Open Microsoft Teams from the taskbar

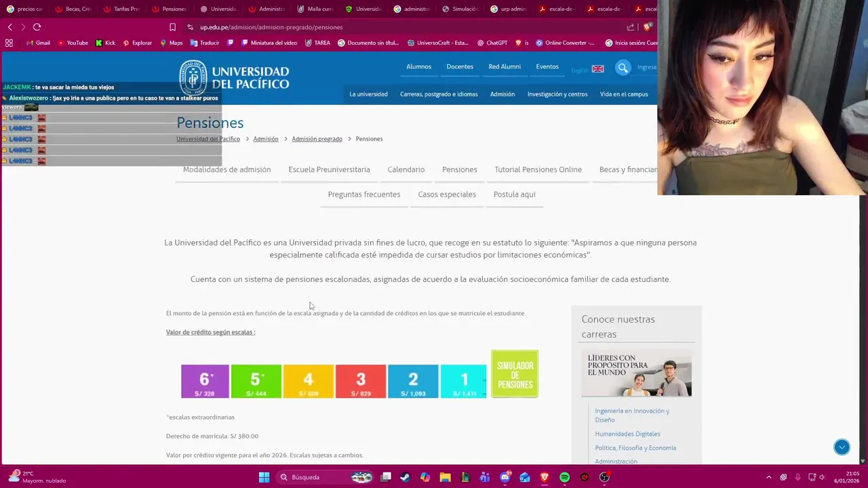485,477
